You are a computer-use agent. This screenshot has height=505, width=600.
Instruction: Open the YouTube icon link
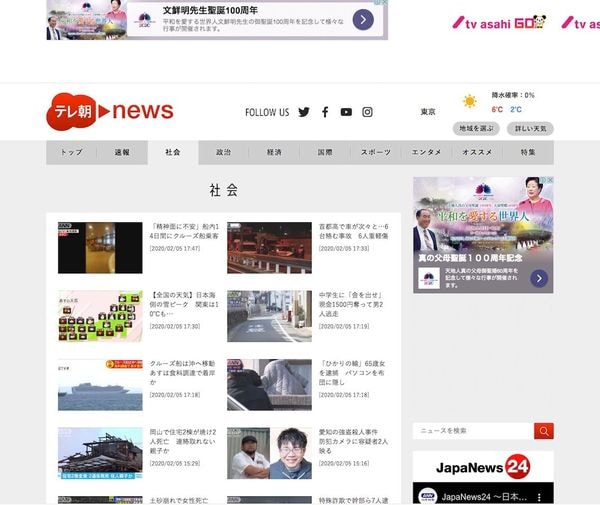coord(346,112)
